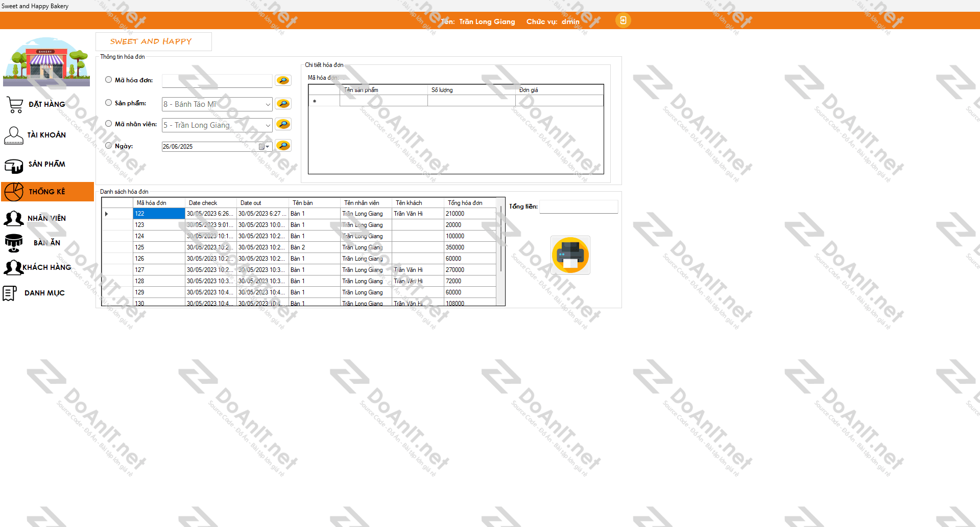Click the THỐNG KÊ pie chart icon
The height and width of the screenshot is (527, 980).
14,192
